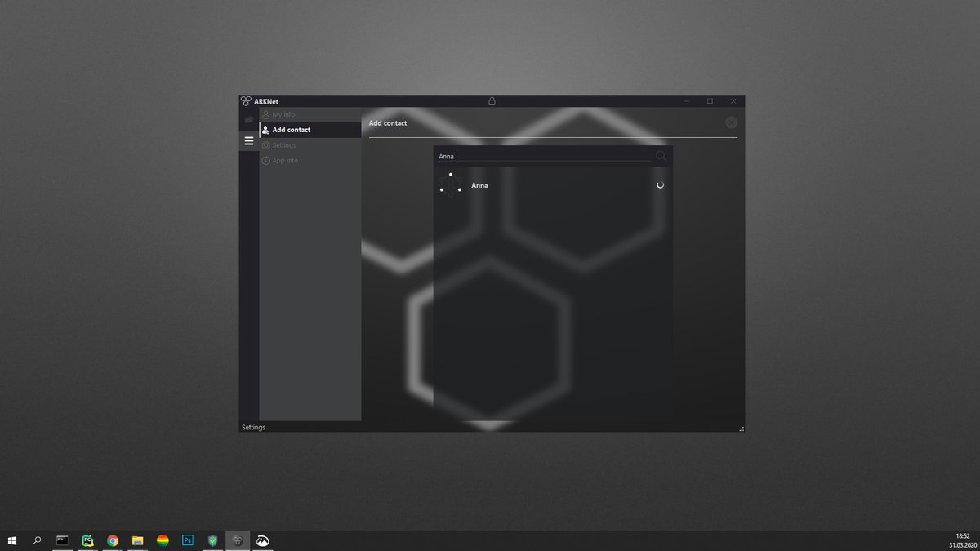
Task: Select the Anna contact result
Action: (x=553, y=185)
